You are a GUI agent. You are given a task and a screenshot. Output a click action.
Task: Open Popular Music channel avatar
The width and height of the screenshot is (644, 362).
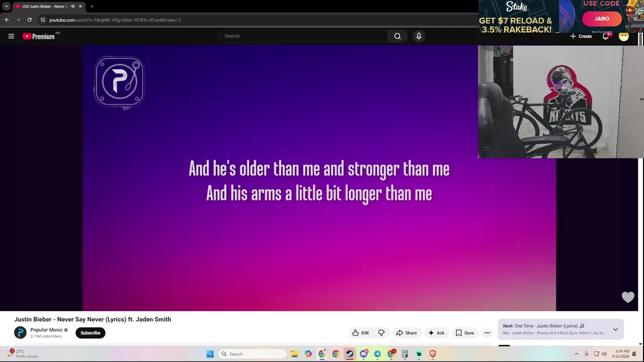[20, 333]
